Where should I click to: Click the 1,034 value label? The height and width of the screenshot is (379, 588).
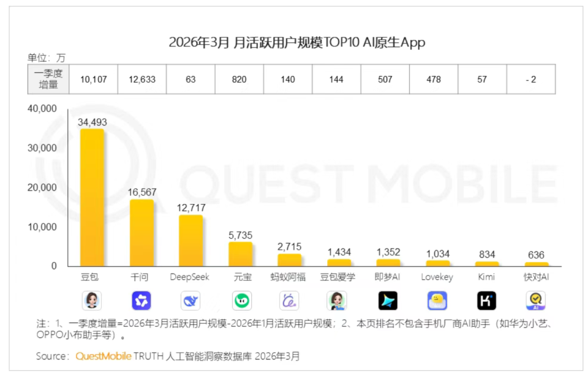pos(437,254)
